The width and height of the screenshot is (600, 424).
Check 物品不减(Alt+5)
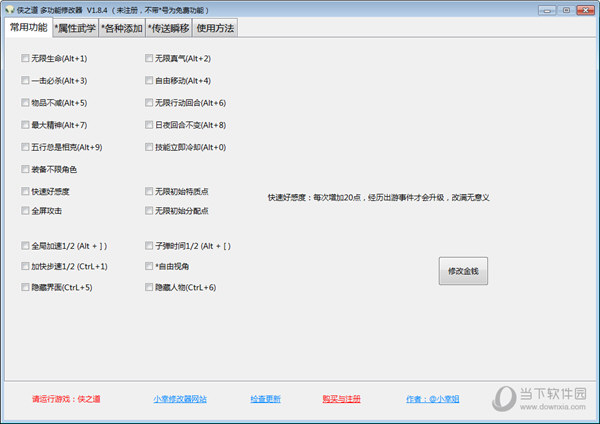(x=25, y=103)
